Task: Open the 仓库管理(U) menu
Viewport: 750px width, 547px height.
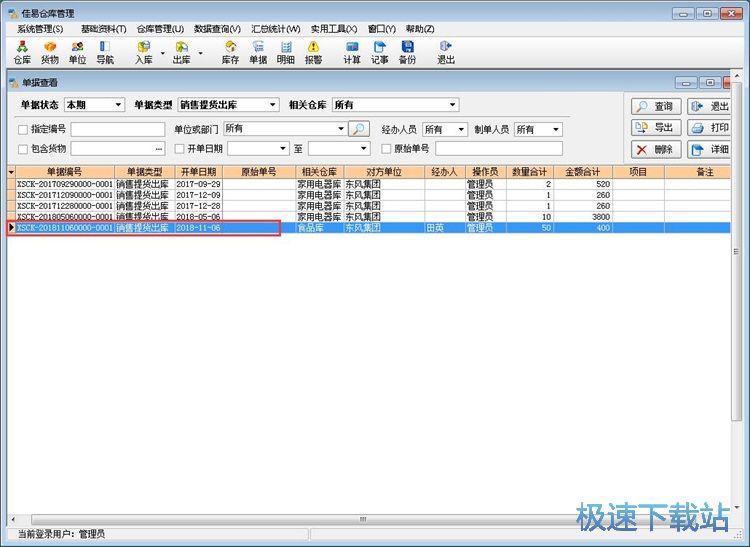Action: [160, 29]
